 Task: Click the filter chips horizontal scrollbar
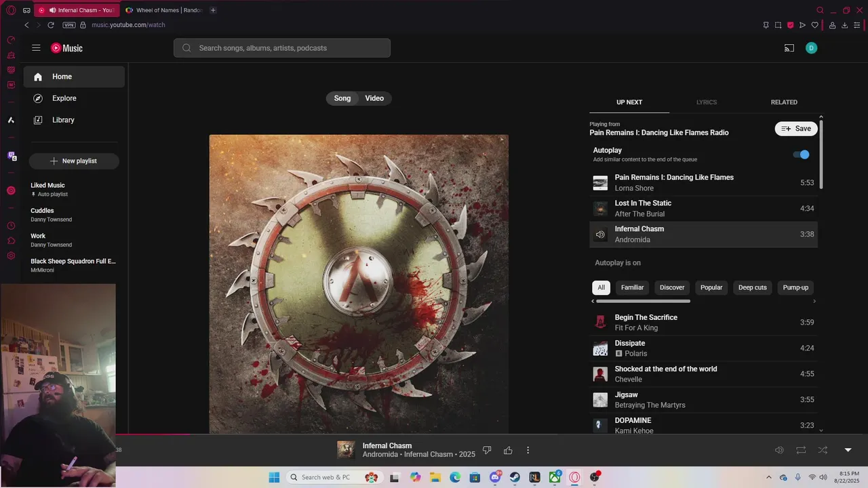tap(643, 301)
